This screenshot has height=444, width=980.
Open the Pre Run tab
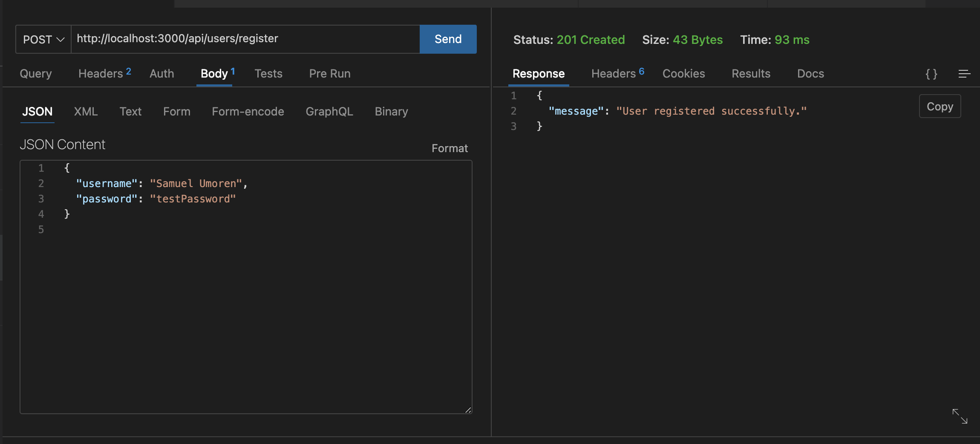point(330,74)
